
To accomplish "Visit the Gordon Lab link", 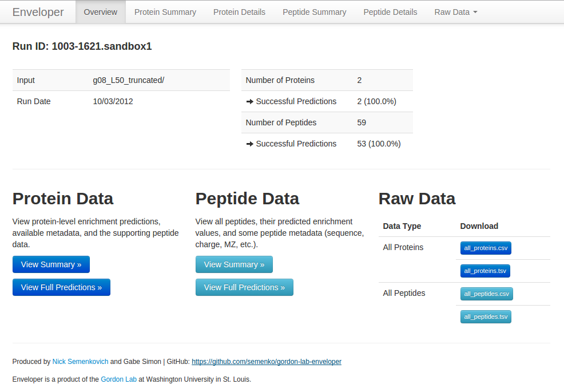I will [x=118, y=379].
